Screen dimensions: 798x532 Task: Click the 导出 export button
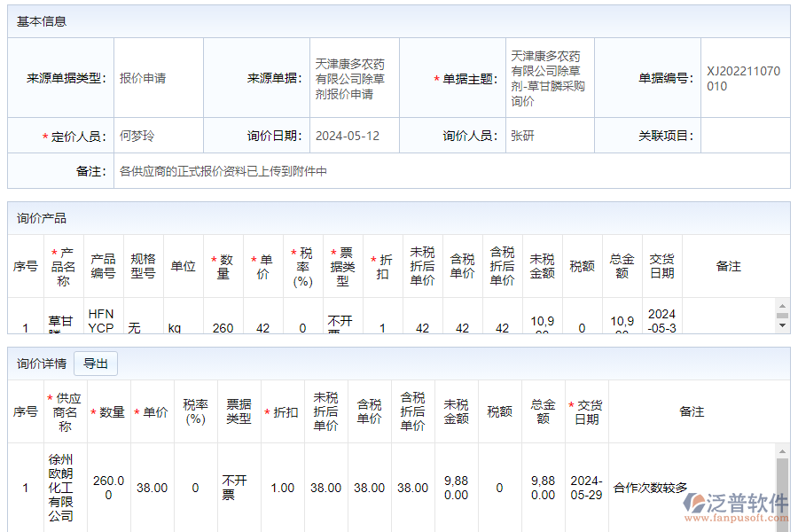coord(96,364)
